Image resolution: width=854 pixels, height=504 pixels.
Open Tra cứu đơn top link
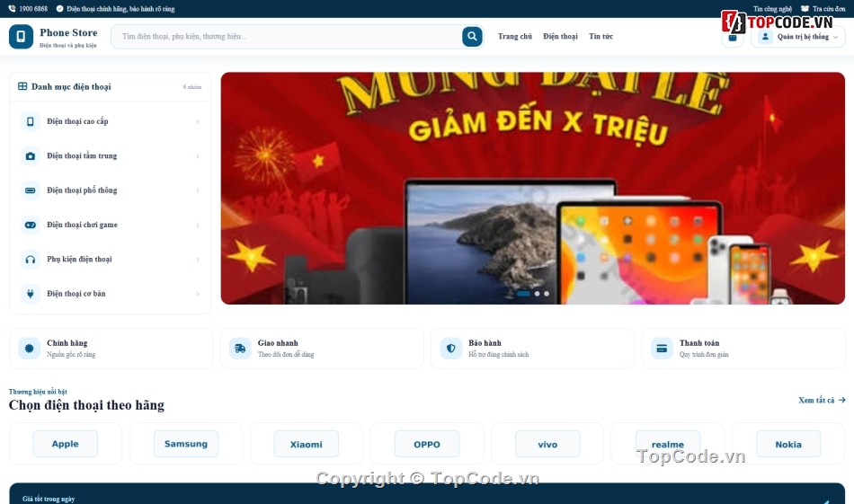[x=823, y=9]
